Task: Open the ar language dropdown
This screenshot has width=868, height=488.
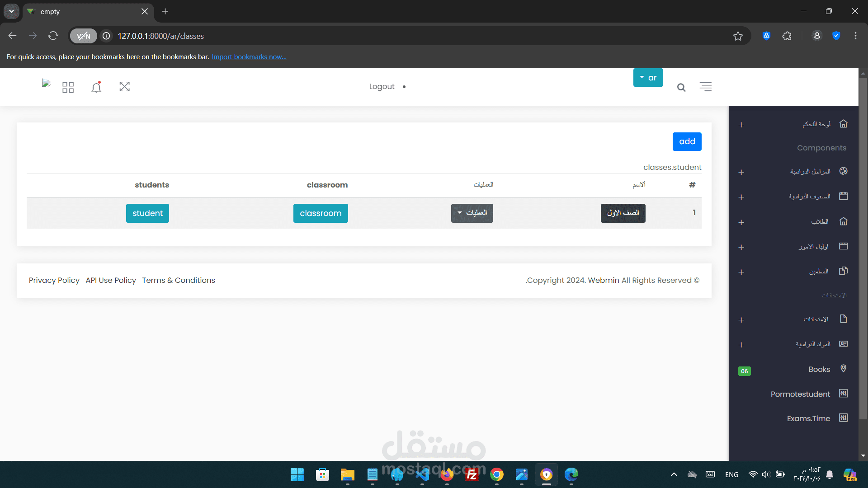Action: (648, 78)
